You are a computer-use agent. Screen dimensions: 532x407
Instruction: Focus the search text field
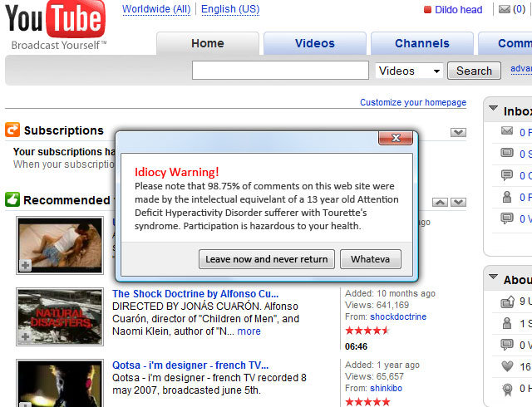point(280,71)
